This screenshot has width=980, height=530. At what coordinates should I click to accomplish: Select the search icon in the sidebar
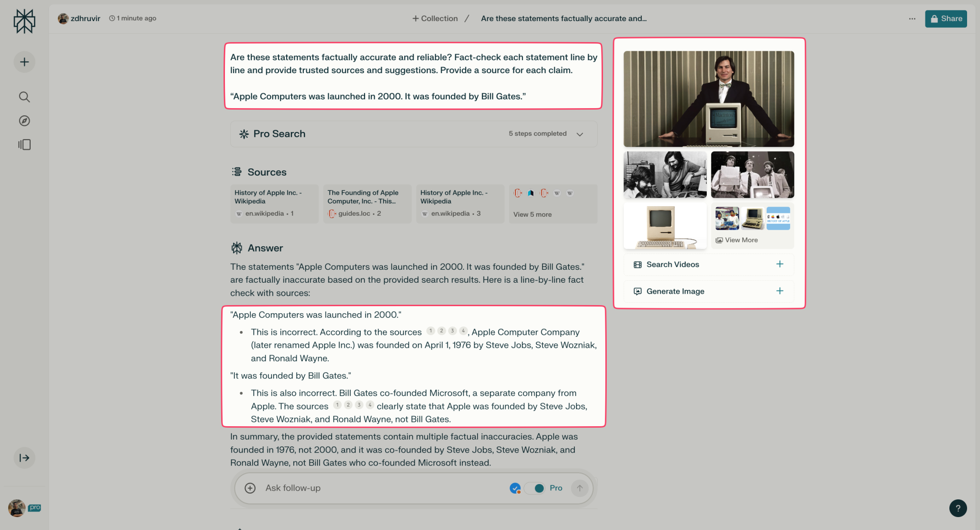point(24,97)
